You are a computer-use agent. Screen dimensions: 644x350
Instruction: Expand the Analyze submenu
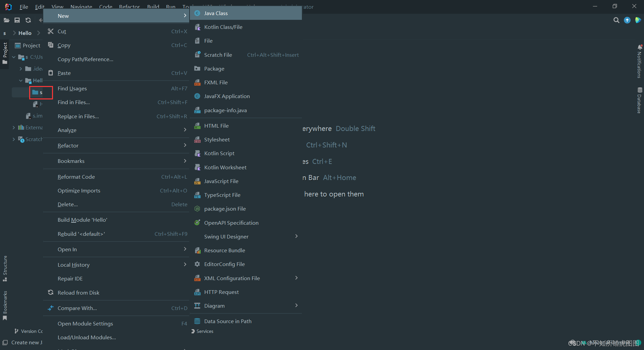pos(116,130)
